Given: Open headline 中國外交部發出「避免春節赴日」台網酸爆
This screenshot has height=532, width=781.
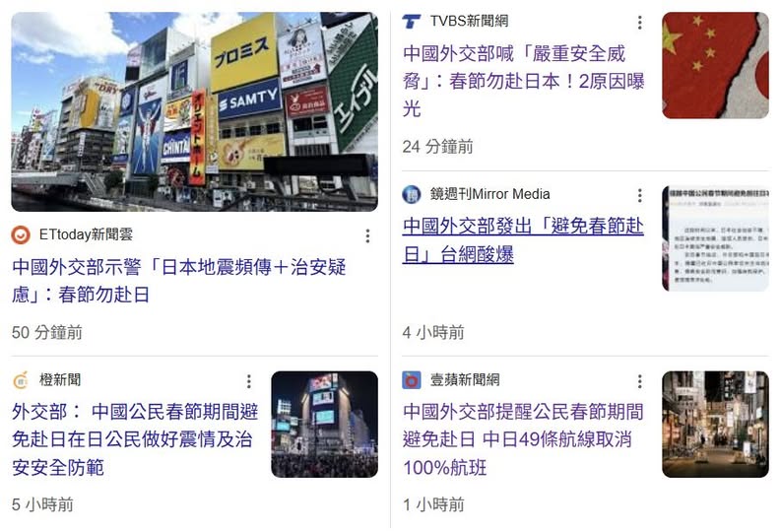Looking at the screenshot, I should tap(523, 240).
